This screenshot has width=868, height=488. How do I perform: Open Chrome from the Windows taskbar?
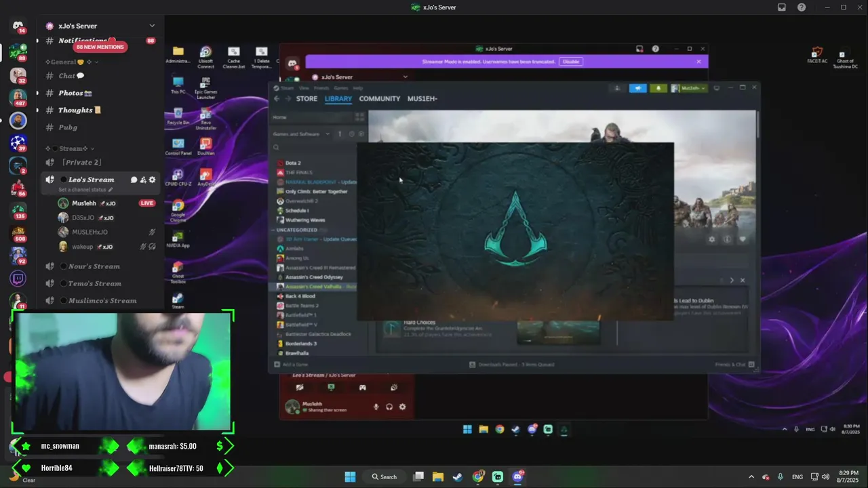[478, 476]
